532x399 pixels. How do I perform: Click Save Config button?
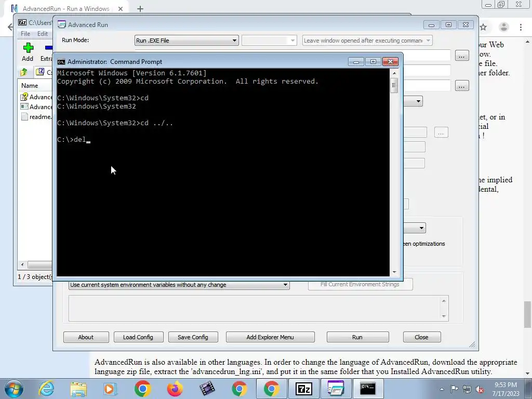[x=193, y=337]
